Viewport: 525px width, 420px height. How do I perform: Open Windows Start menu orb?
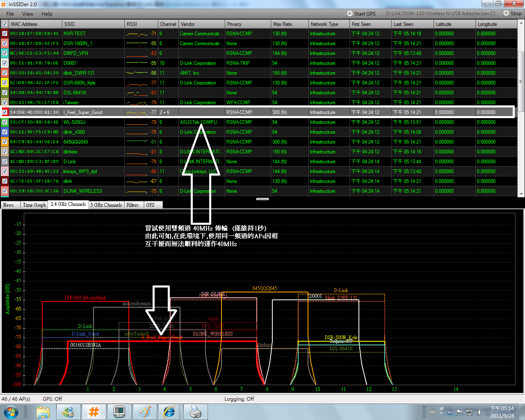click(11, 411)
